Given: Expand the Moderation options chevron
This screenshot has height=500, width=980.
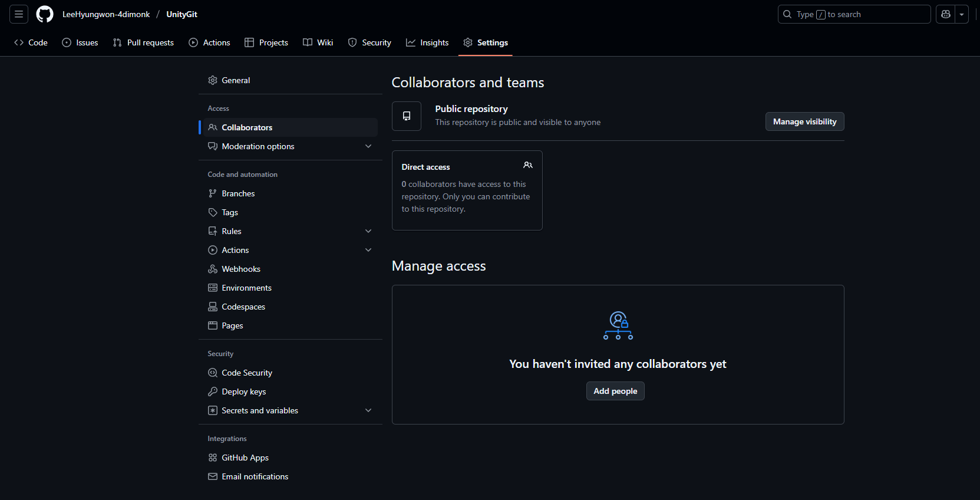Looking at the screenshot, I should [x=368, y=146].
